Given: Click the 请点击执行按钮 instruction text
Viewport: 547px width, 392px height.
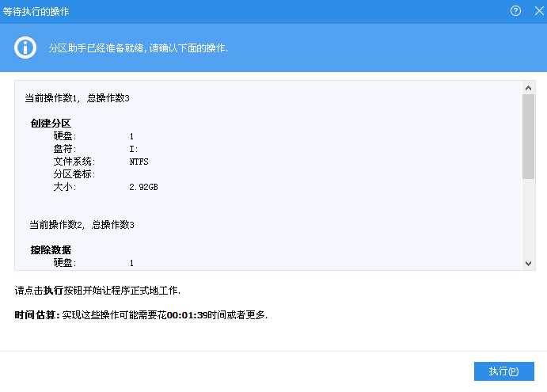Looking at the screenshot, I should pos(97,291).
